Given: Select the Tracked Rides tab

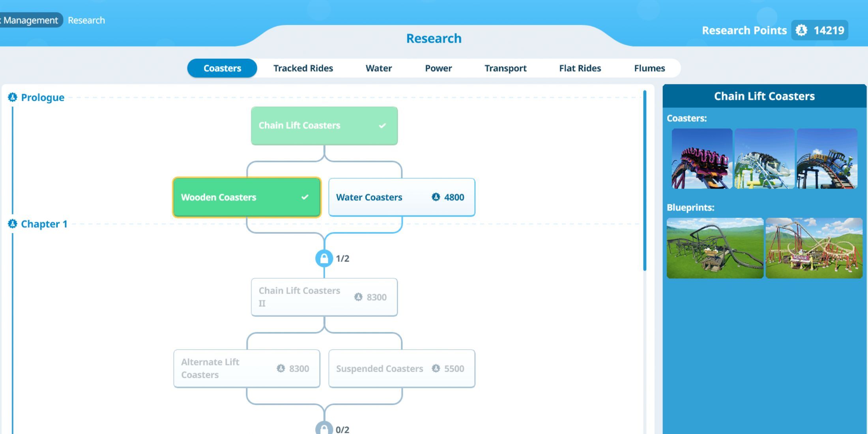Looking at the screenshot, I should [x=303, y=67].
